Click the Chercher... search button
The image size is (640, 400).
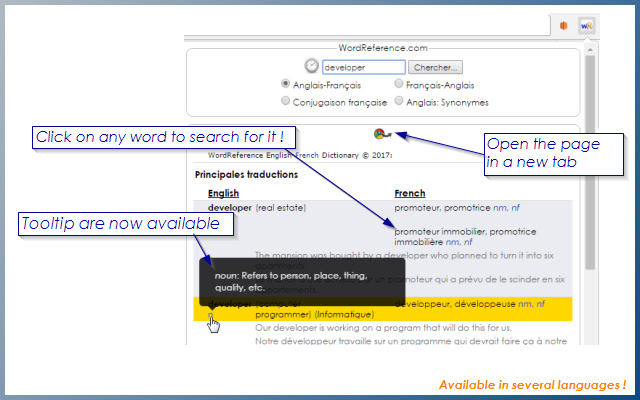pyautogui.click(x=435, y=67)
